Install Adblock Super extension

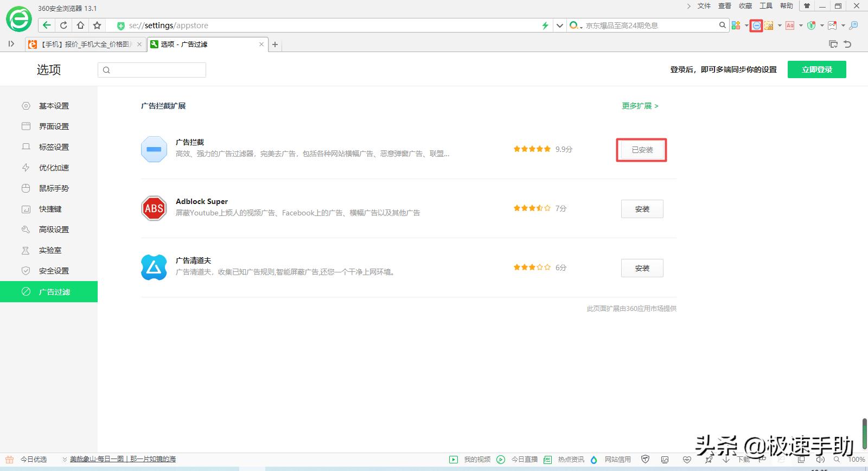[x=642, y=209]
